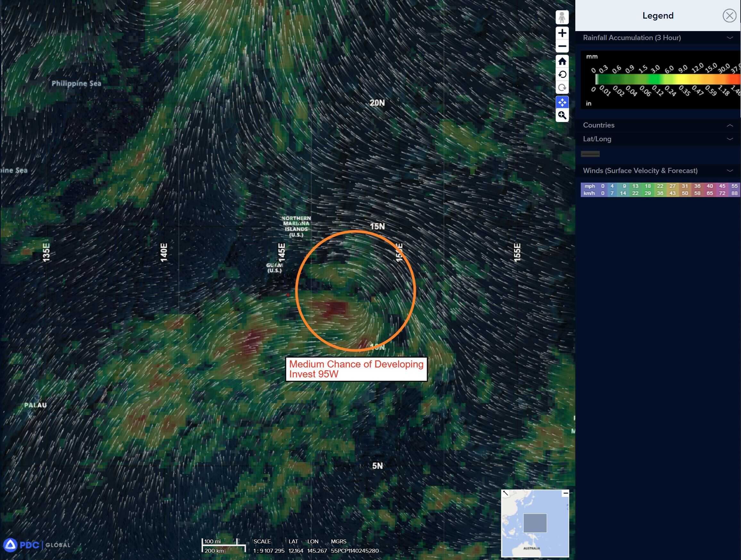
Task: Zoom in with the plus button
Action: (562, 33)
